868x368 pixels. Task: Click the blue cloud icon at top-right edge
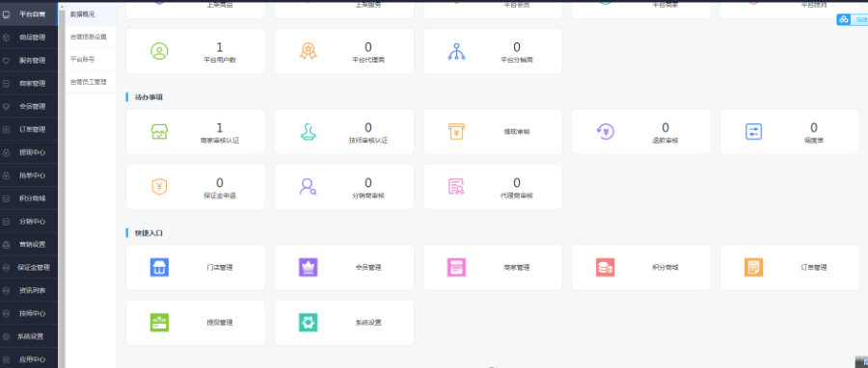tap(843, 19)
